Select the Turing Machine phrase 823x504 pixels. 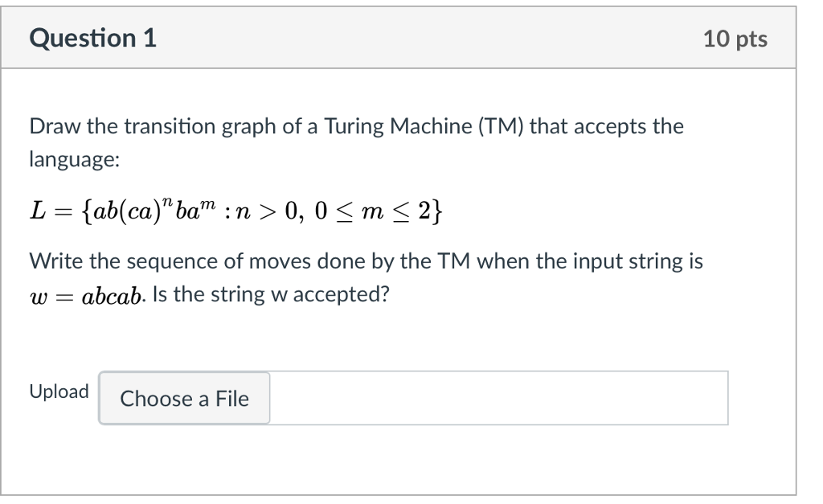click(x=398, y=125)
